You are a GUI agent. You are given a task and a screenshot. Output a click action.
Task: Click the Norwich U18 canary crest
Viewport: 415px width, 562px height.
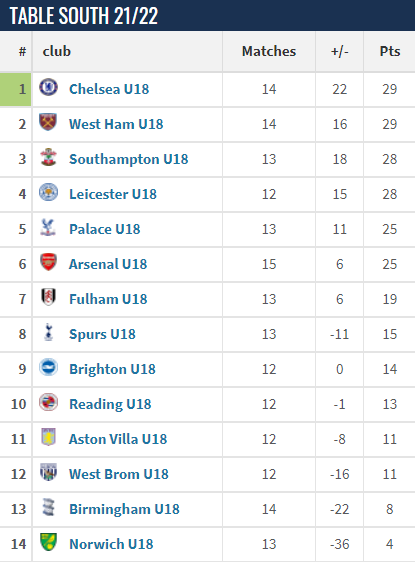click(48, 542)
